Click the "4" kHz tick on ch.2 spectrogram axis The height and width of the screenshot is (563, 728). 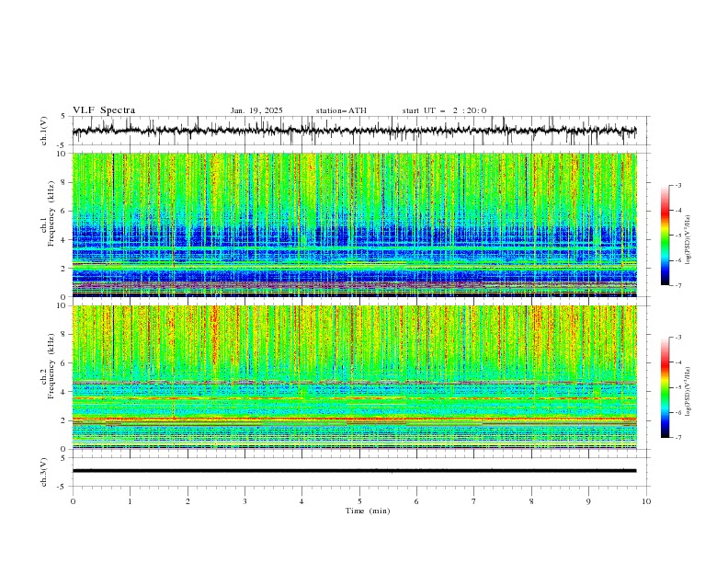(63, 392)
